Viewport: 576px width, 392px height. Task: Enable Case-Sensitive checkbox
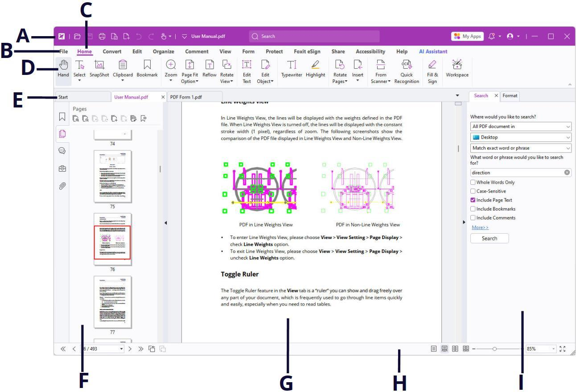pos(473,191)
